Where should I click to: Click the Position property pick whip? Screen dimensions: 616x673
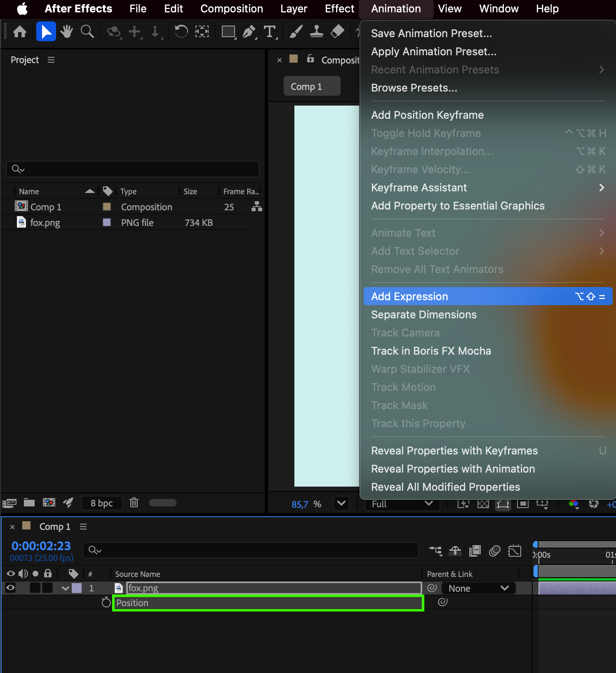point(442,602)
